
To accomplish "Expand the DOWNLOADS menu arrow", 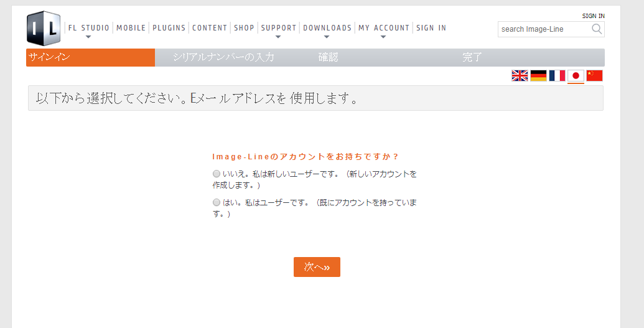I will 327,37.
